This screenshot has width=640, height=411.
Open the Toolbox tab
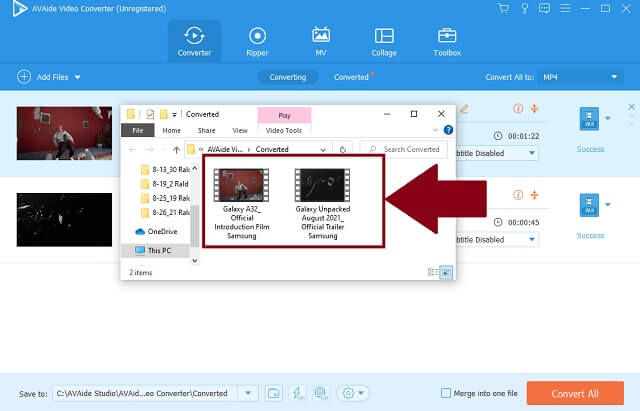(x=447, y=41)
